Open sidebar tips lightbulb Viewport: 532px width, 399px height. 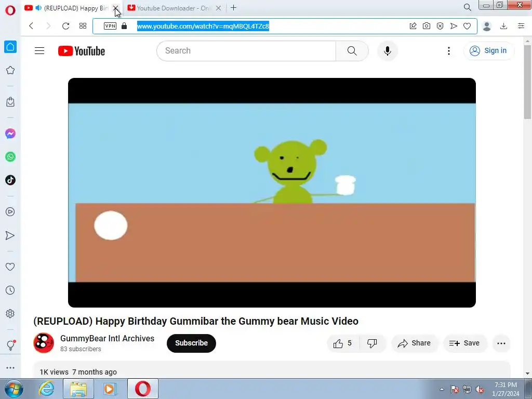click(x=10, y=345)
